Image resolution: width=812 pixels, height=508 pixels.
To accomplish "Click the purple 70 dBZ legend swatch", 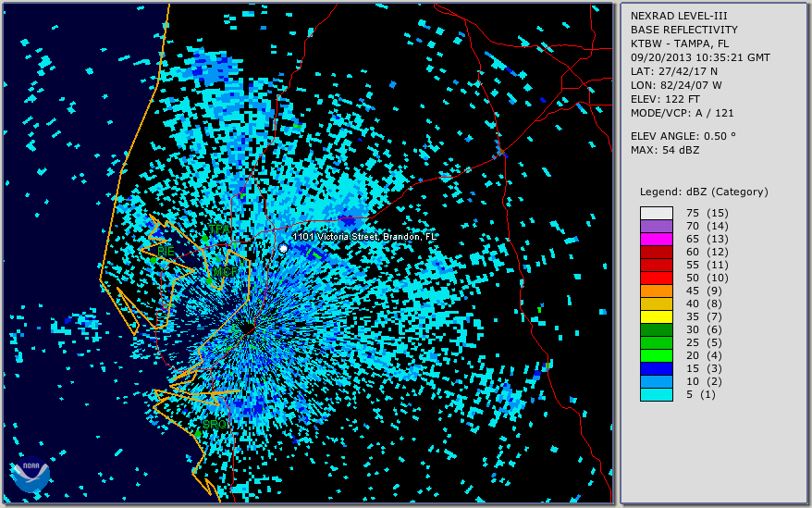I will click(x=656, y=226).
